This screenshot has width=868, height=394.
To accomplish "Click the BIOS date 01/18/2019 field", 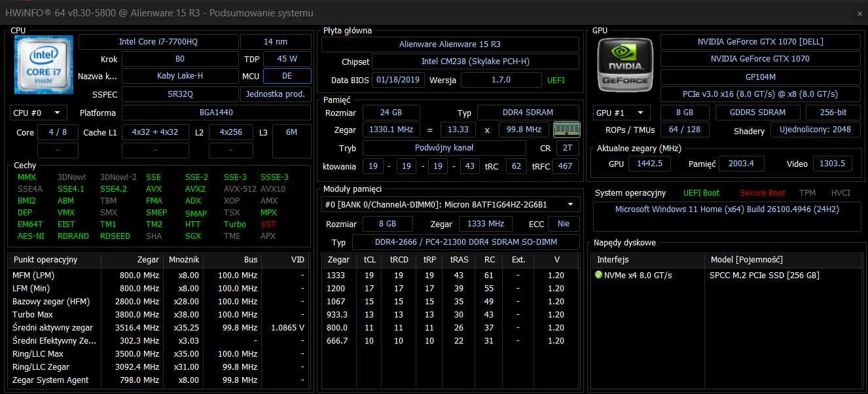I will click(x=399, y=80).
